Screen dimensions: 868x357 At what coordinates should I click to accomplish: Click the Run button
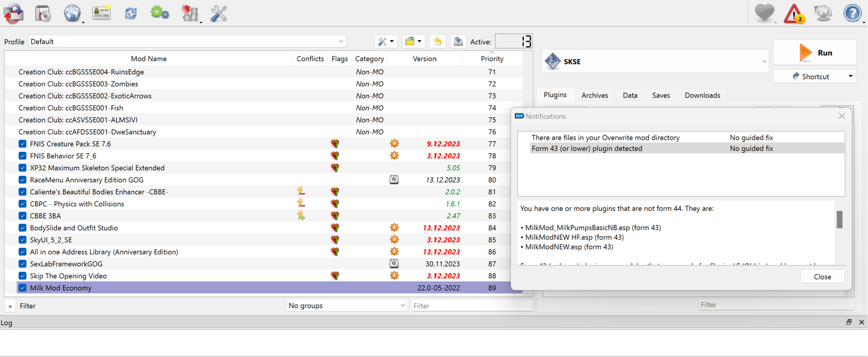point(815,52)
